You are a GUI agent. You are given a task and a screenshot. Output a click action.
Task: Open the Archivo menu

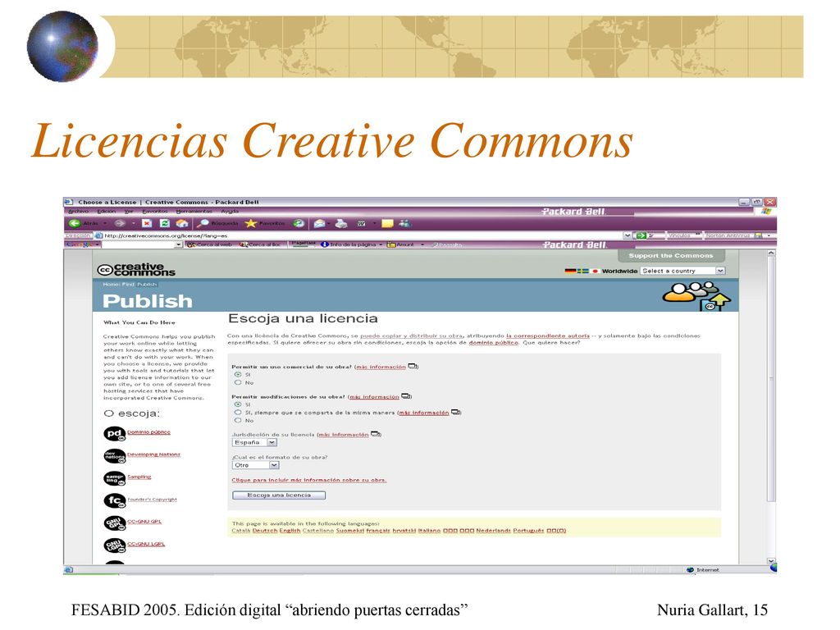coord(78,212)
